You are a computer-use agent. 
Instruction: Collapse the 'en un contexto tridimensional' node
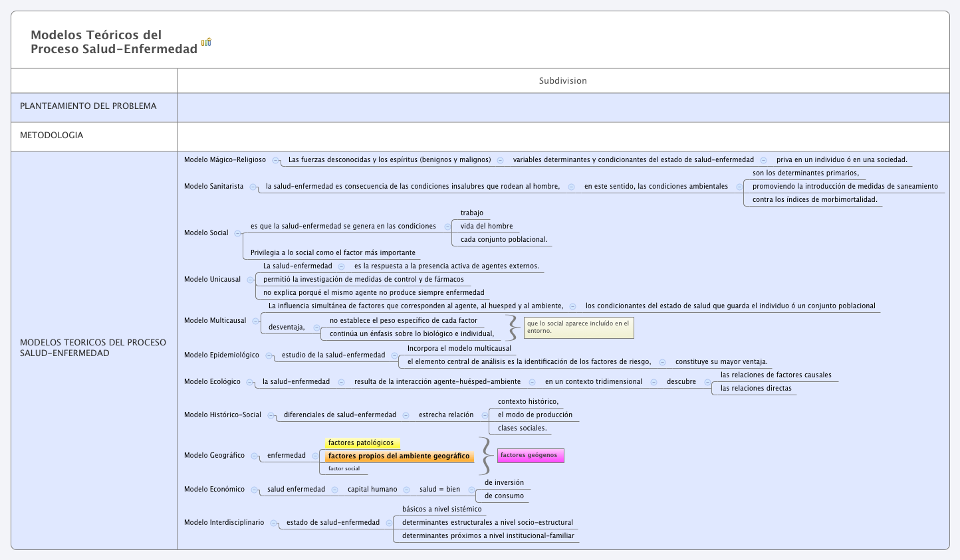point(654,382)
